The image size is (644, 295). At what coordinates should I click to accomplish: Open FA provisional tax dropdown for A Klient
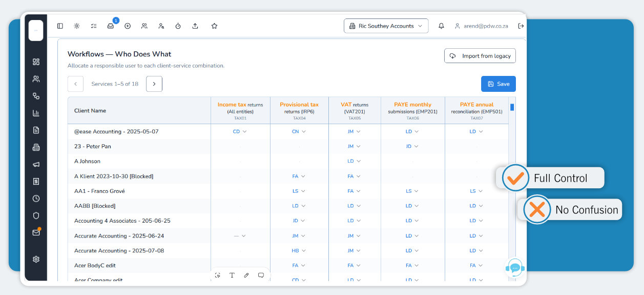point(299,176)
